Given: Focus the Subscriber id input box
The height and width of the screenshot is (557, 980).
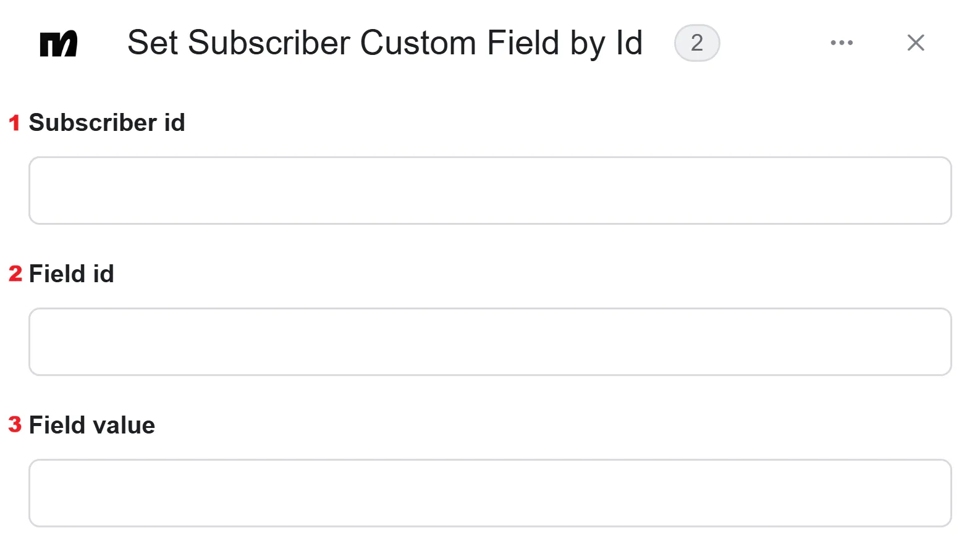Looking at the screenshot, I should coord(490,190).
